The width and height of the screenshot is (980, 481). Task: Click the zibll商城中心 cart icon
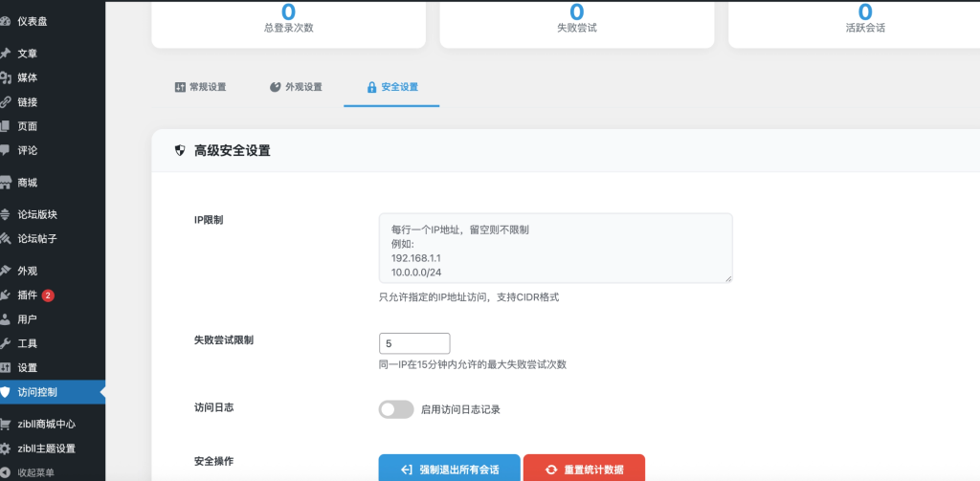coord(5,425)
